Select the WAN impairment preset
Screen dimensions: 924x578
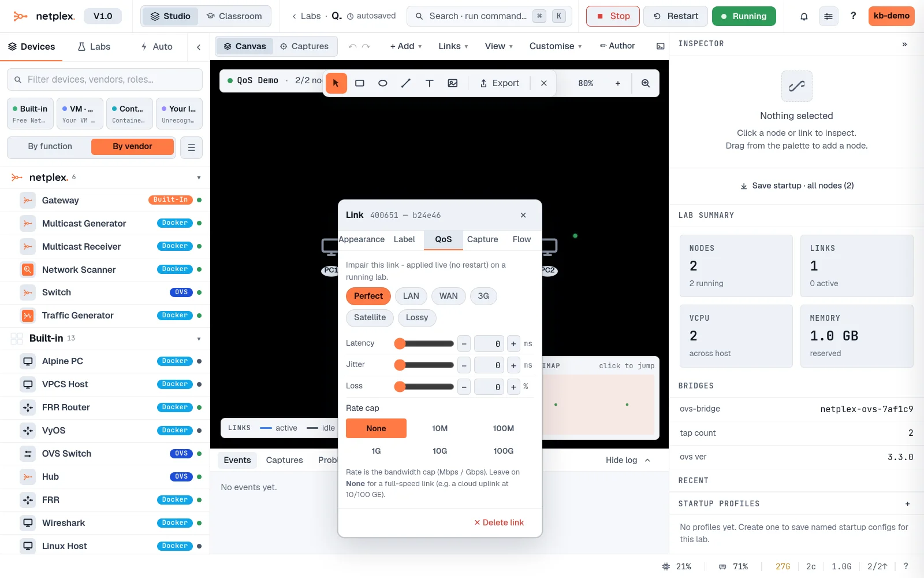[x=449, y=296]
